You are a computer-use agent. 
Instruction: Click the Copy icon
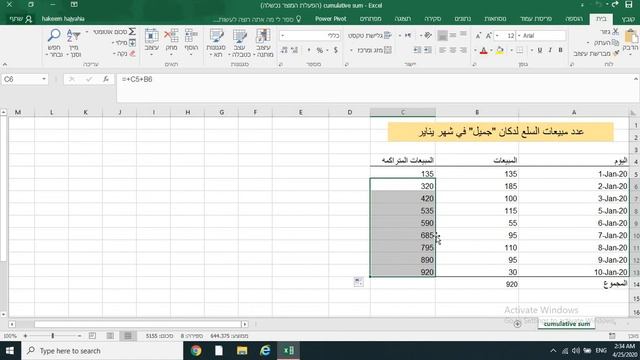(x=616, y=42)
